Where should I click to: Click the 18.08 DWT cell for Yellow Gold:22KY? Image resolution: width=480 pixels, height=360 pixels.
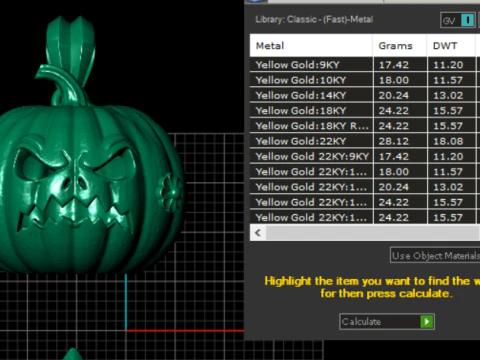(451, 141)
